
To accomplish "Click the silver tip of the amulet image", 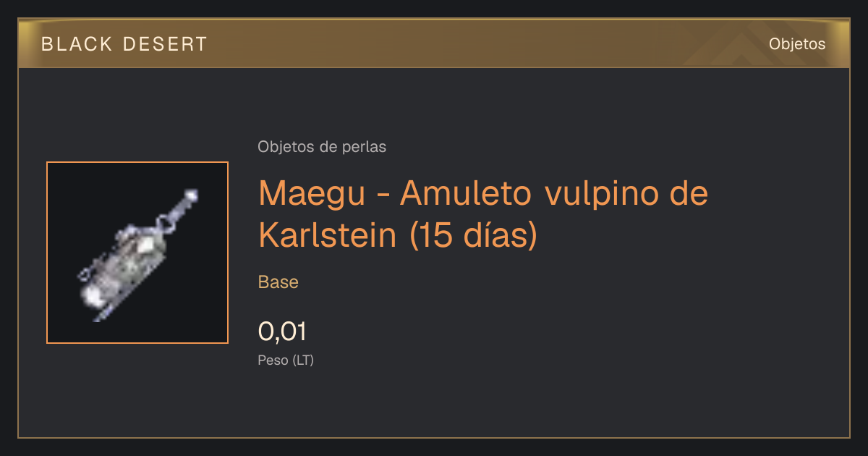I will point(192,195).
